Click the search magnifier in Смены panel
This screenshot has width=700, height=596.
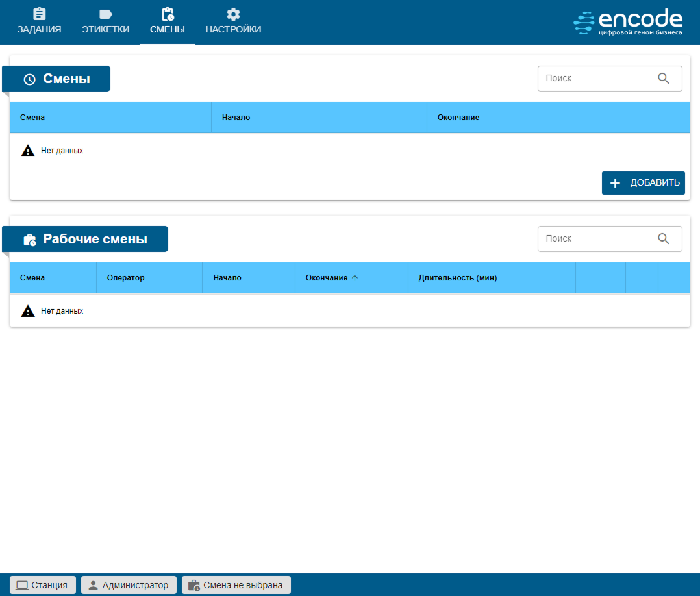pos(663,79)
